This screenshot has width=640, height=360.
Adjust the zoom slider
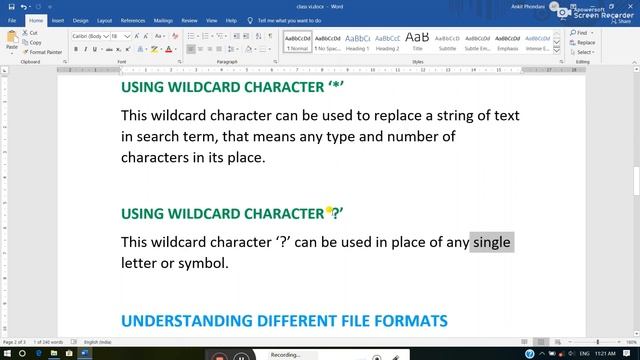pyautogui.click(x=598, y=342)
